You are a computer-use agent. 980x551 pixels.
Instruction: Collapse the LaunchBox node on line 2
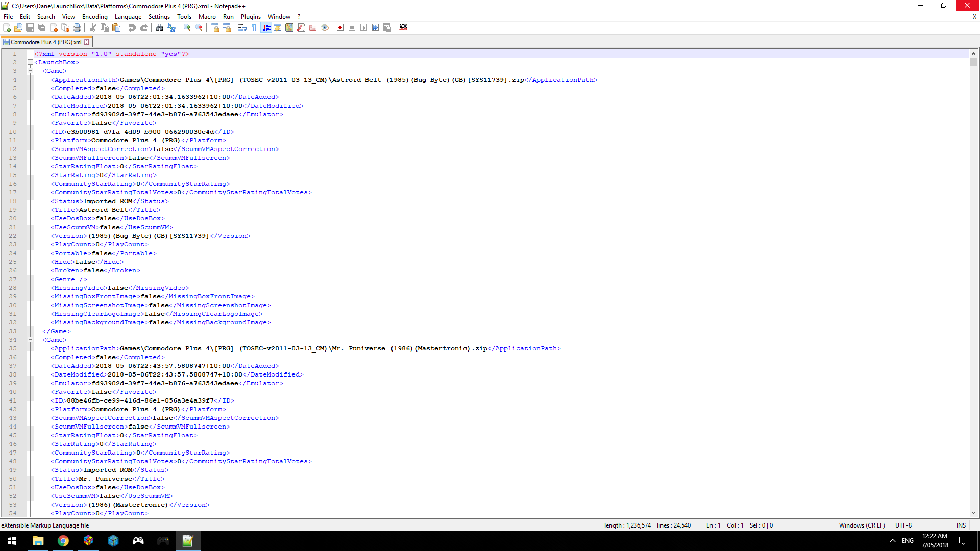point(30,62)
